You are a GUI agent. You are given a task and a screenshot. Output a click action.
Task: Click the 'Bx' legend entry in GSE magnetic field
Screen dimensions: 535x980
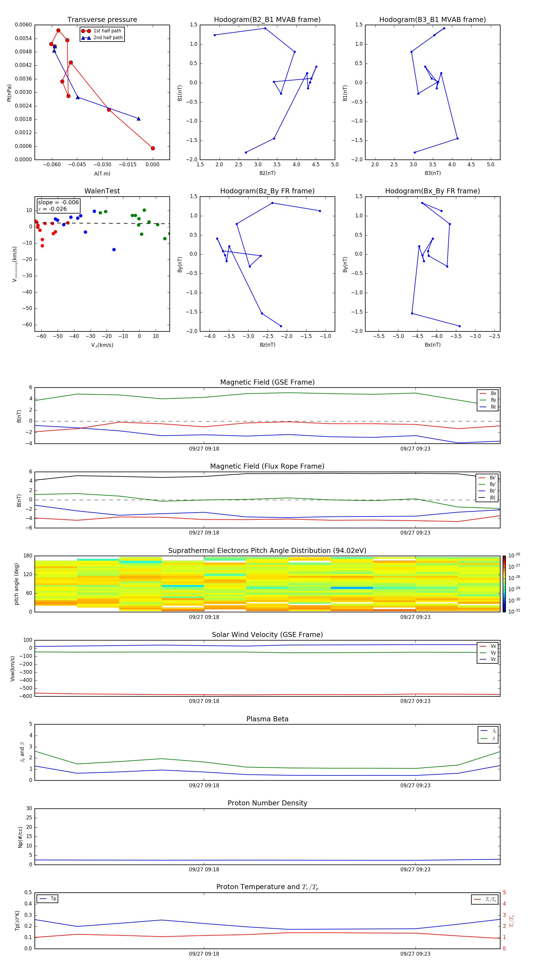click(x=488, y=393)
